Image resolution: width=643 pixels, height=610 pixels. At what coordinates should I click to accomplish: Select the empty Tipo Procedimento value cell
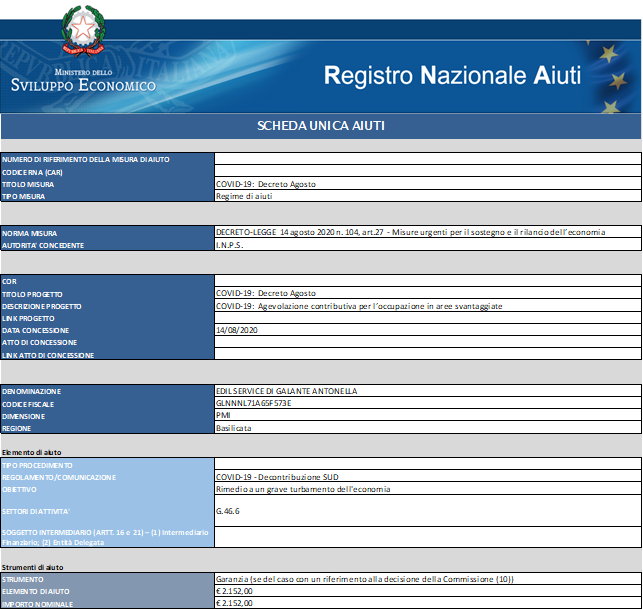click(428, 464)
